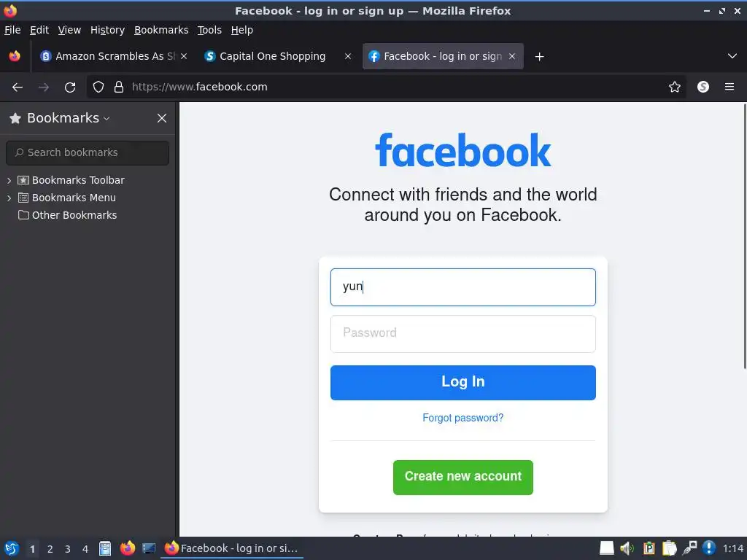Click the blue notification alert tray icon
The image size is (747, 560).
click(x=709, y=548)
